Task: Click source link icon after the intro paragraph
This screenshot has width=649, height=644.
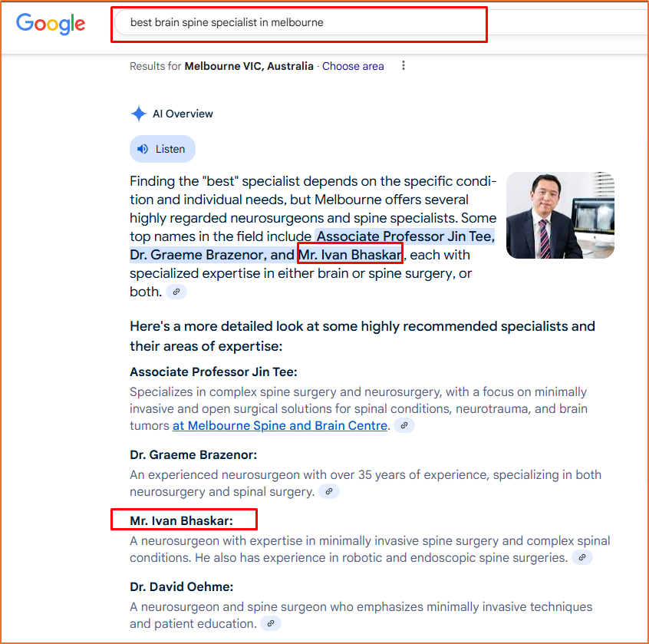Action: (x=176, y=292)
